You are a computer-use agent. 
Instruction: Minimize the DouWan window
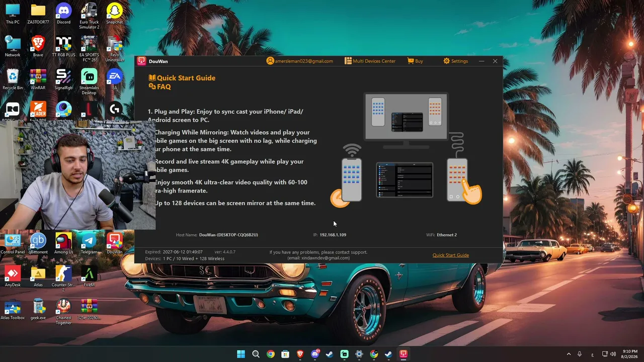coord(481,61)
